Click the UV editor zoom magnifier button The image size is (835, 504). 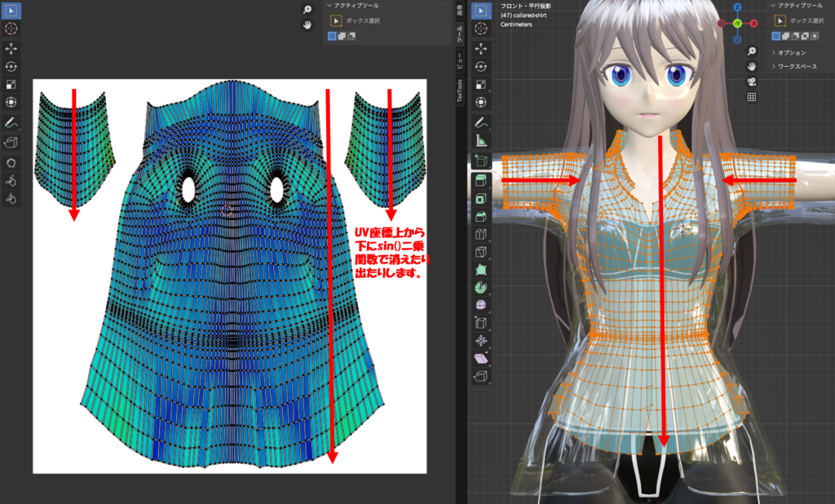(307, 9)
